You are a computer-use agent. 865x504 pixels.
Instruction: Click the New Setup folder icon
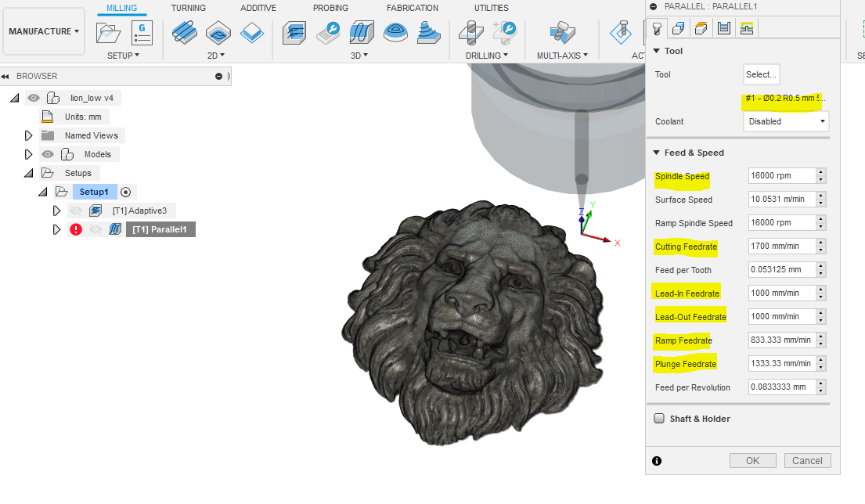point(110,33)
